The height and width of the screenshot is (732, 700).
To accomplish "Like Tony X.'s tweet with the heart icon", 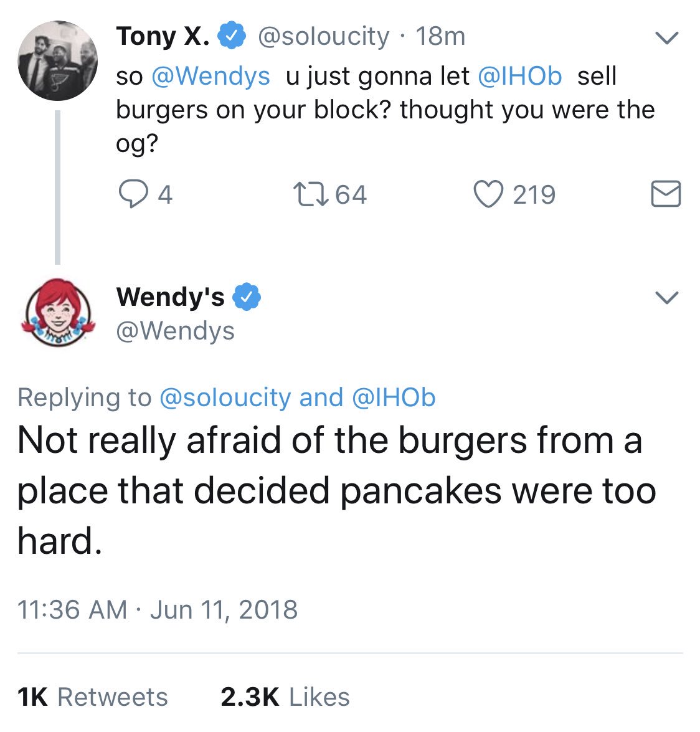I will point(489,194).
